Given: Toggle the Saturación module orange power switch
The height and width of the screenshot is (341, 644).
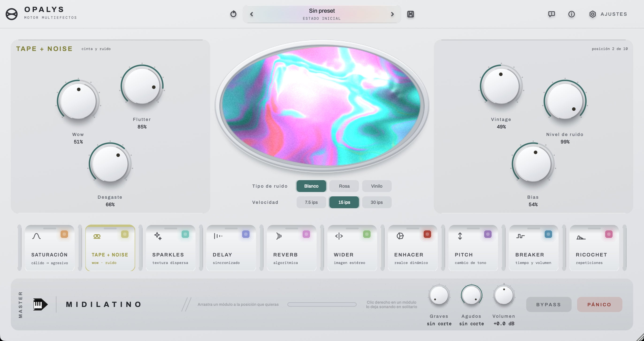Looking at the screenshot, I should pos(64,234).
